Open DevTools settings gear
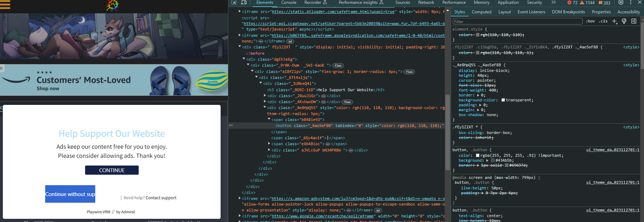This screenshot has width=644, height=222. pyautogui.click(x=621, y=2)
